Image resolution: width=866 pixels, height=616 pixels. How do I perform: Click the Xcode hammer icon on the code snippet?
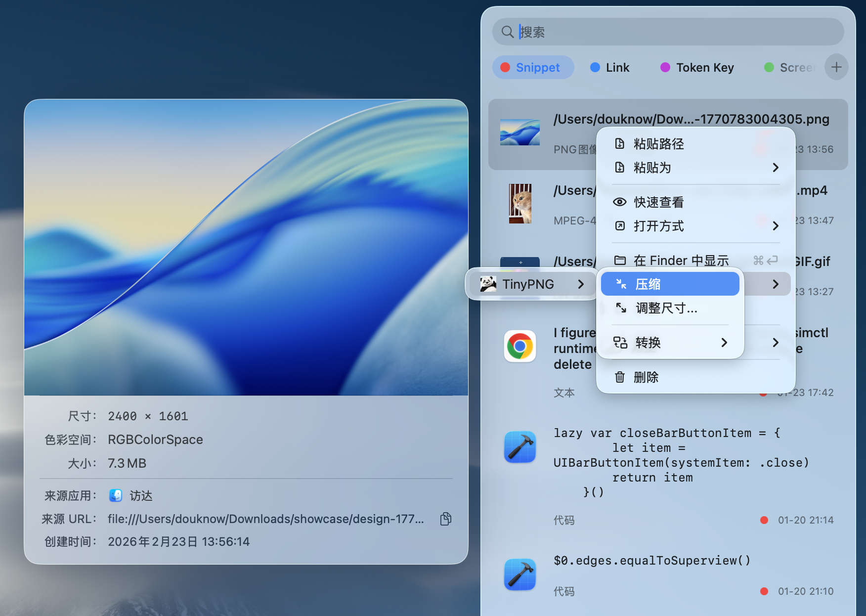click(520, 447)
